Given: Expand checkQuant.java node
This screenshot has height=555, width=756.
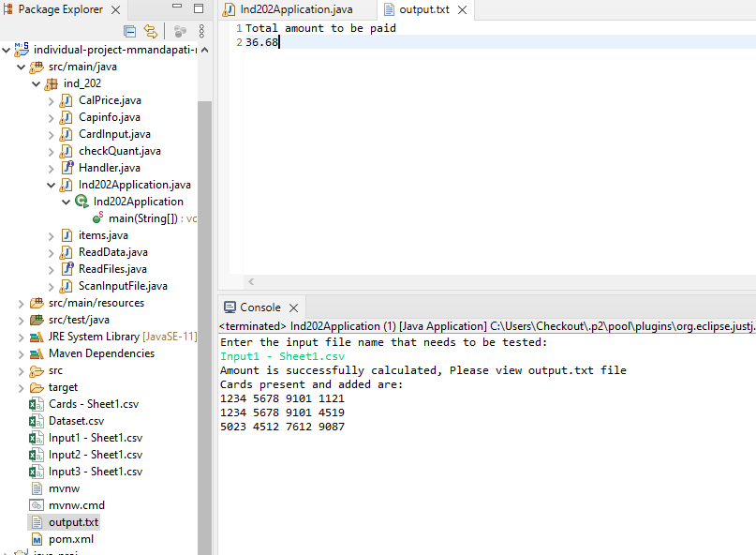Looking at the screenshot, I should pos(52,152).
